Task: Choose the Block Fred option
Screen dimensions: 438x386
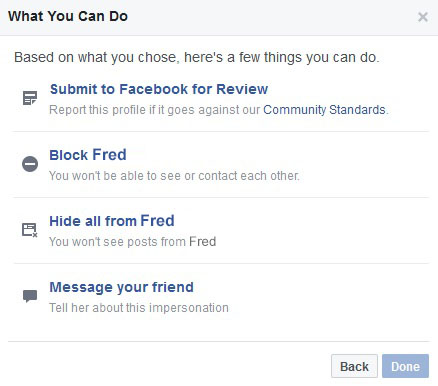Action: pos(88,155)
